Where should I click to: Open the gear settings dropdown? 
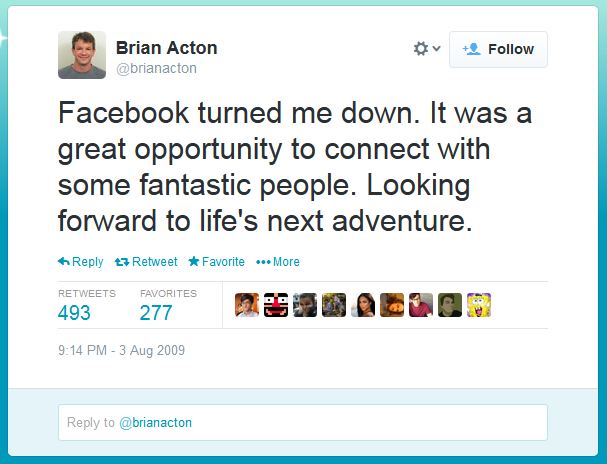tap(427, 49)
